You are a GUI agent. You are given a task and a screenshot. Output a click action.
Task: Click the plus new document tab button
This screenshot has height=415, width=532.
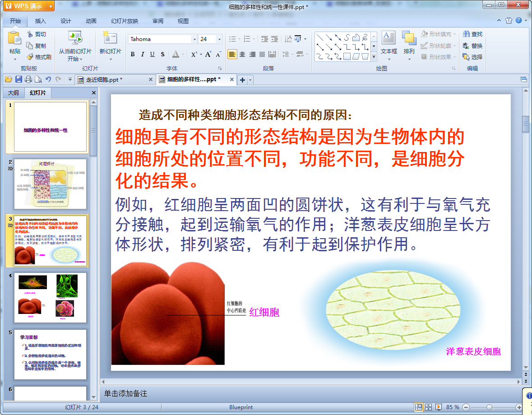coord(242,80)
